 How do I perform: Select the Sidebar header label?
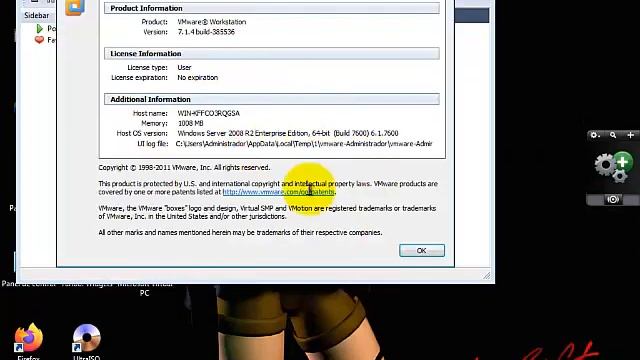[x=36, y=15]
